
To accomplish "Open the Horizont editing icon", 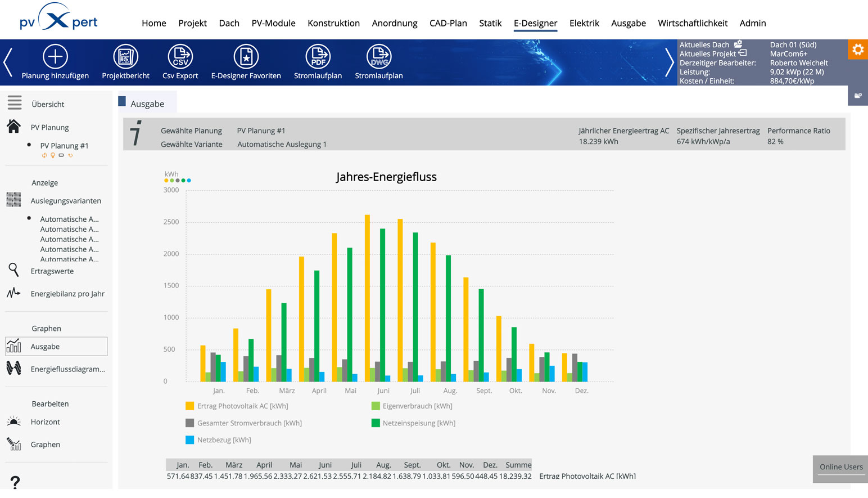I will pyautogui.click(x=14, y=421).
